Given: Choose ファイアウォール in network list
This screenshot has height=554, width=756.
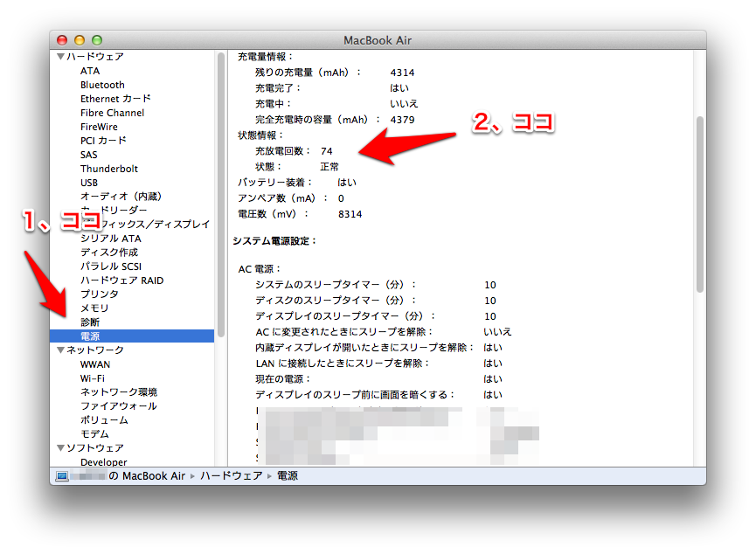Looking at the screenshot, I should (x=118, y=406).
